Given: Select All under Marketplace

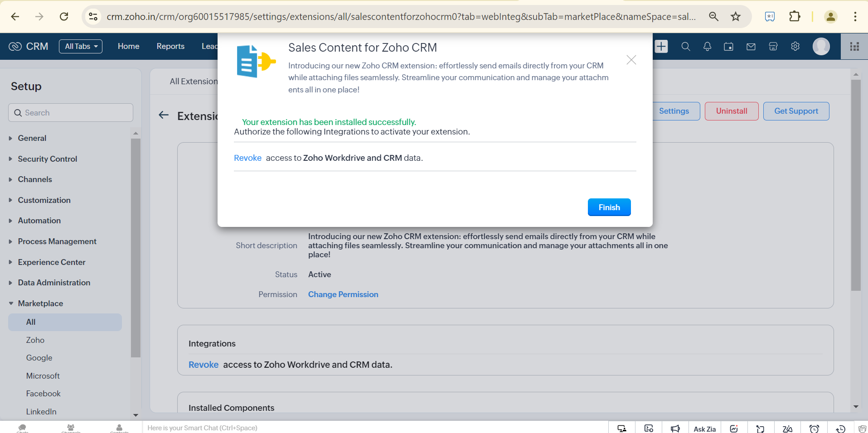Looking at the screenshot, I should [65, 322].
